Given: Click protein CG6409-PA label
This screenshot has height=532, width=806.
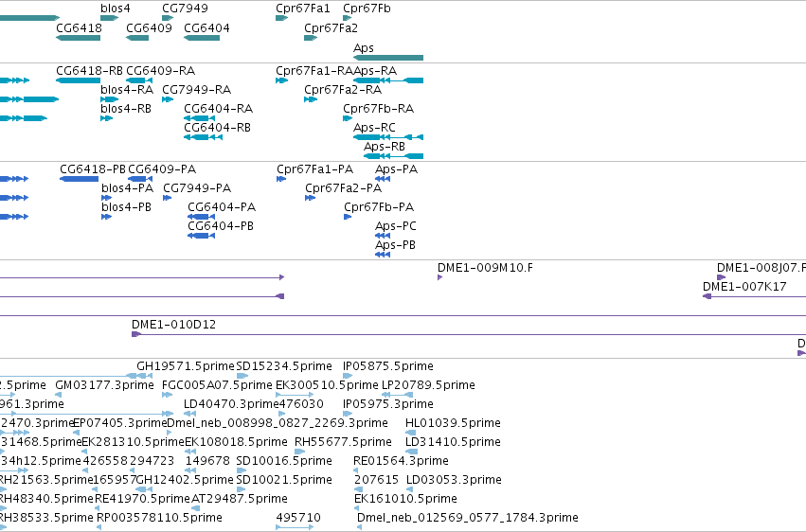Looking at the screenshot, I should (162, 168).
